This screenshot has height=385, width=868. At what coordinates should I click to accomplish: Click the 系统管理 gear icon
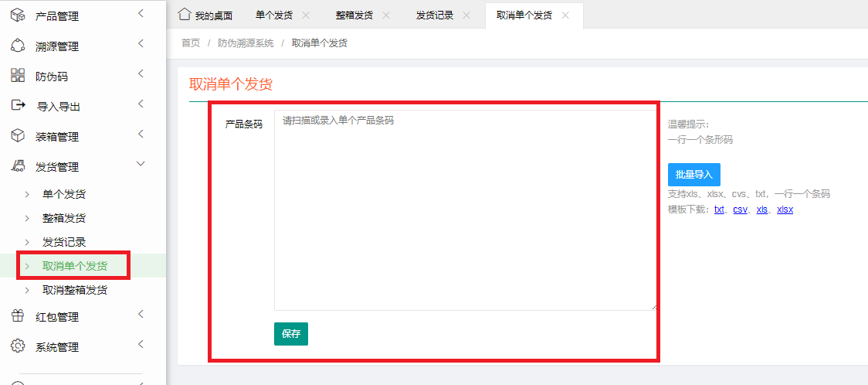17,346
